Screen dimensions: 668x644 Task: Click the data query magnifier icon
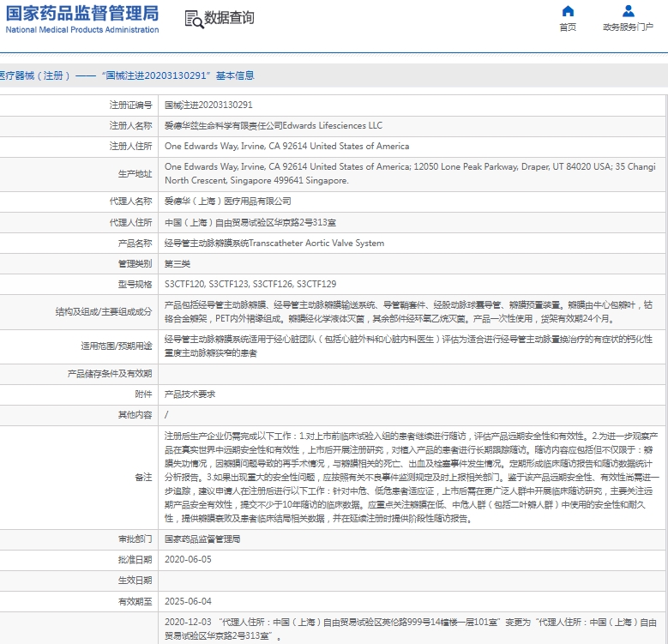pos(194,18)
